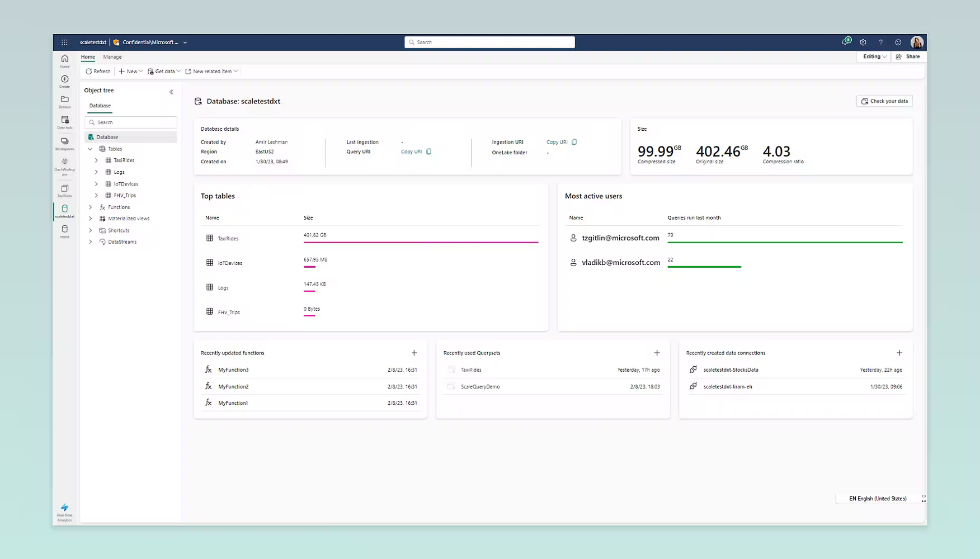980x559 pixels.
Task: Open the sensitivity label dropdown chevron
Action: coord(185,42)
